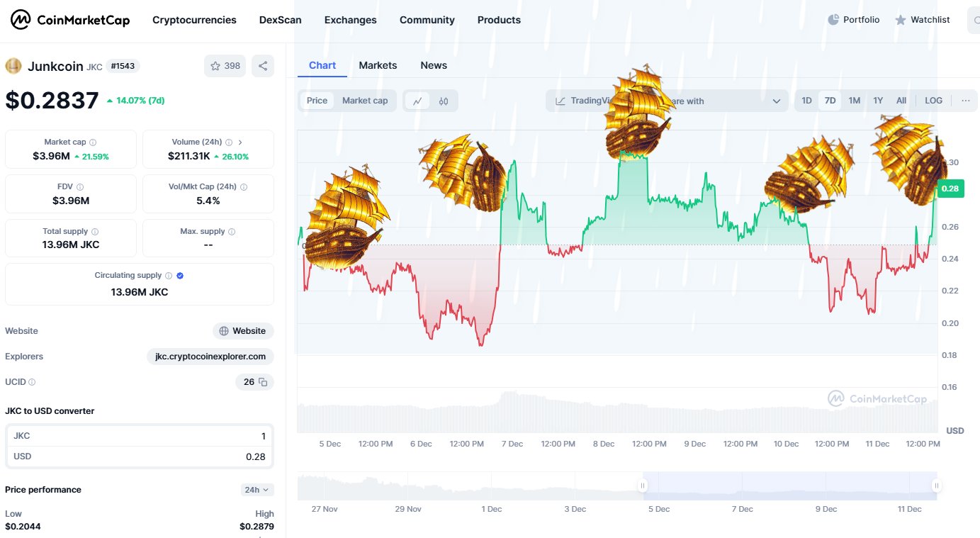Enable the LOG scale toggle
The image size is (980, 538).
(x=933, y=101)
